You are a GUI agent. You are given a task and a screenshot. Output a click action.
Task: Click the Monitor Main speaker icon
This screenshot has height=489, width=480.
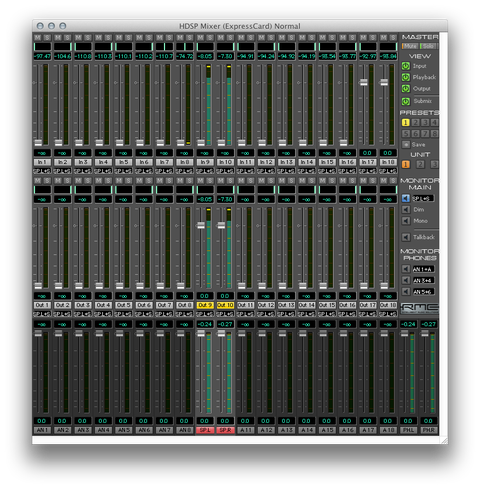(406, 198)
